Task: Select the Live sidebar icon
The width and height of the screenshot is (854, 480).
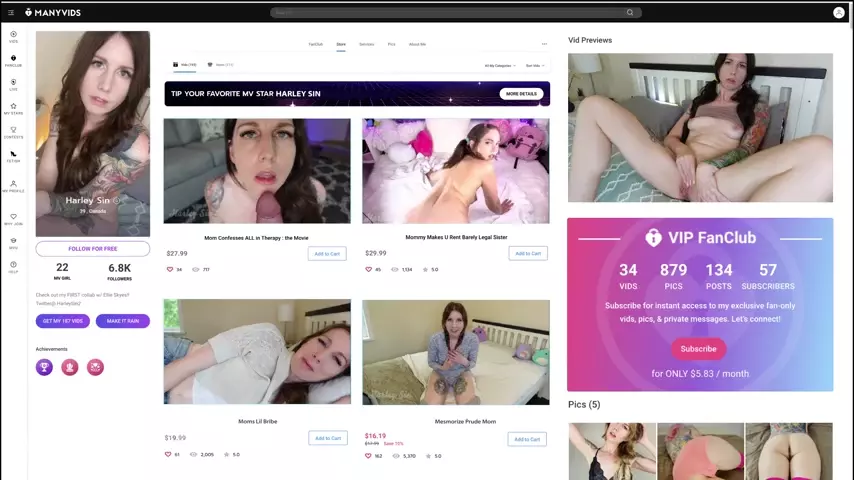Action: point(13,84)
